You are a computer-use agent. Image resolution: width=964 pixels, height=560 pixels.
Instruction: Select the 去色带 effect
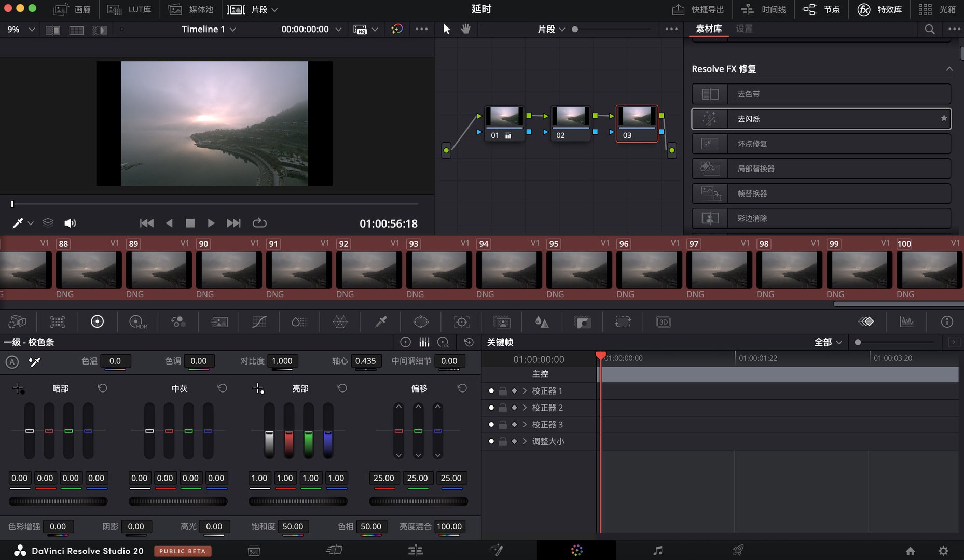[821, 94]
